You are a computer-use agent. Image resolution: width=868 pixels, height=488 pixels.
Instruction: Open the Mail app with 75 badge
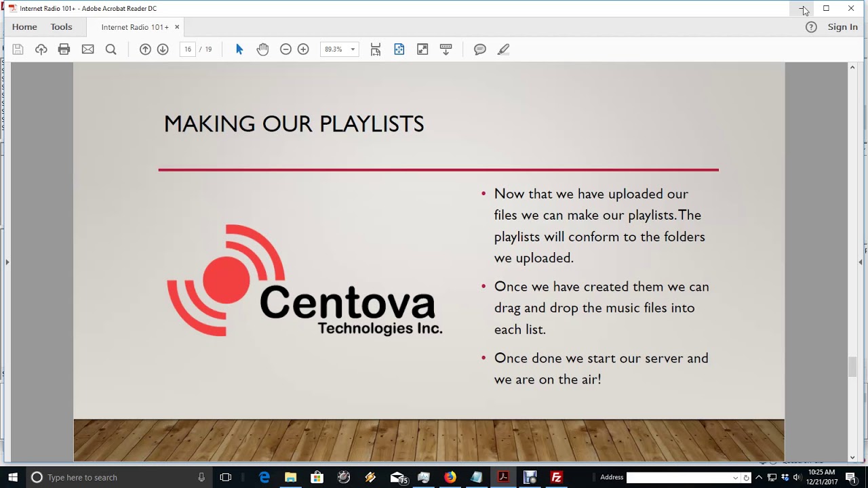point(398,477)
